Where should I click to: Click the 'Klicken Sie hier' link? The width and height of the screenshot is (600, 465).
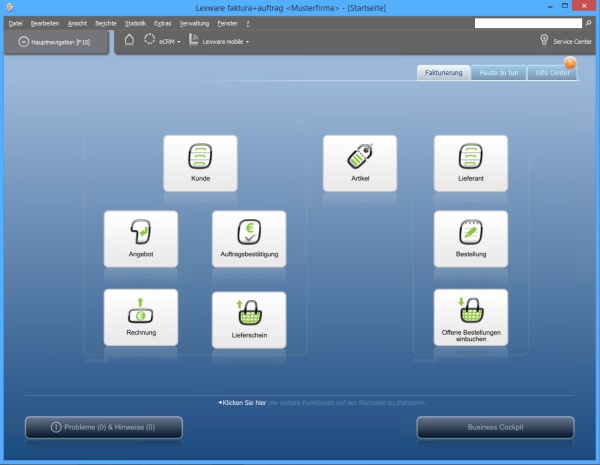(x=242, y=403)
